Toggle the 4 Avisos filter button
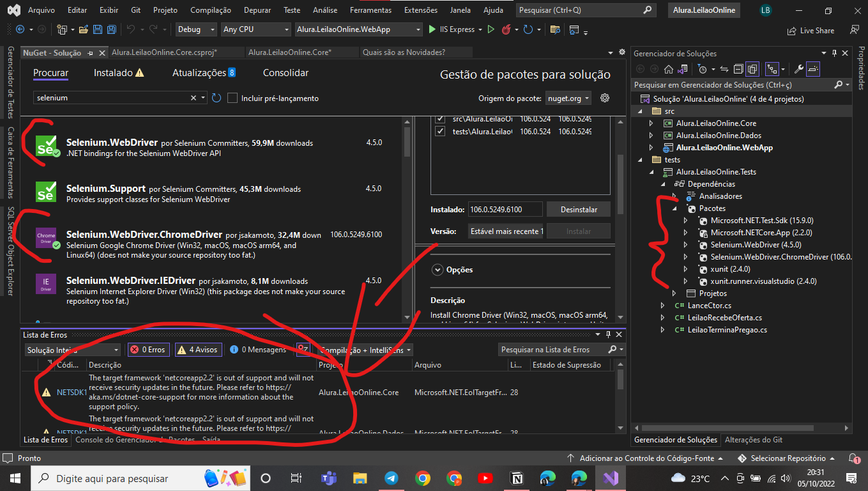Viewport: 868px width, 491px height. 198,350
